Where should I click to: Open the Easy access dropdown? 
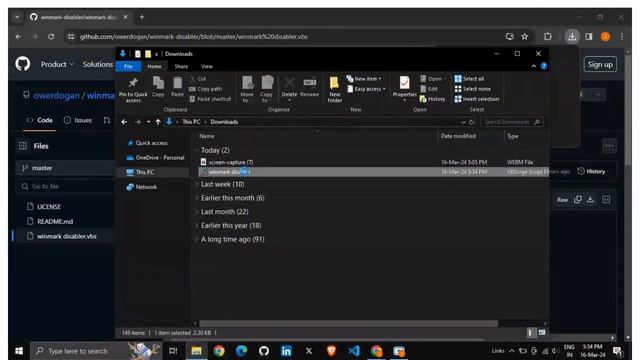click(366, 89)
